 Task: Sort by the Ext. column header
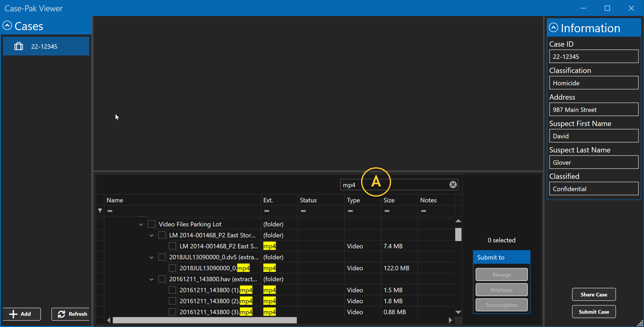pos(279,200)
